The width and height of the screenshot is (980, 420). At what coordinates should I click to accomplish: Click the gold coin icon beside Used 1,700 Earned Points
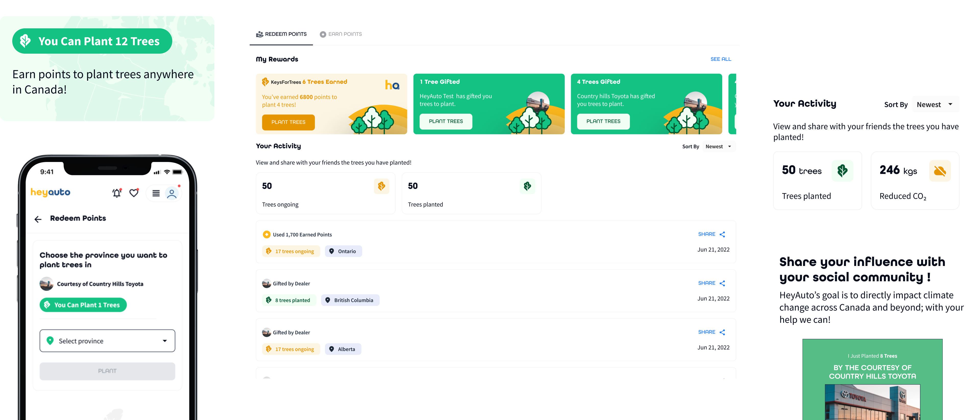point(267,234)
